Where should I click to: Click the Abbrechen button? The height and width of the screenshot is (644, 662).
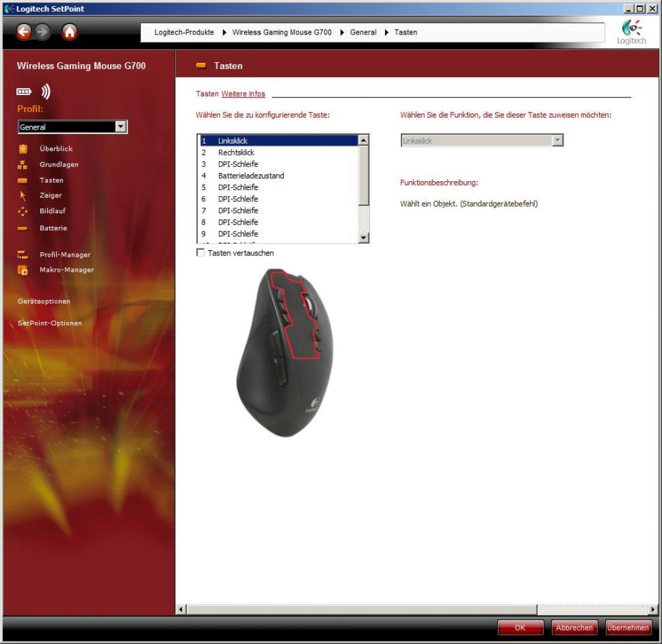point(574,628)
